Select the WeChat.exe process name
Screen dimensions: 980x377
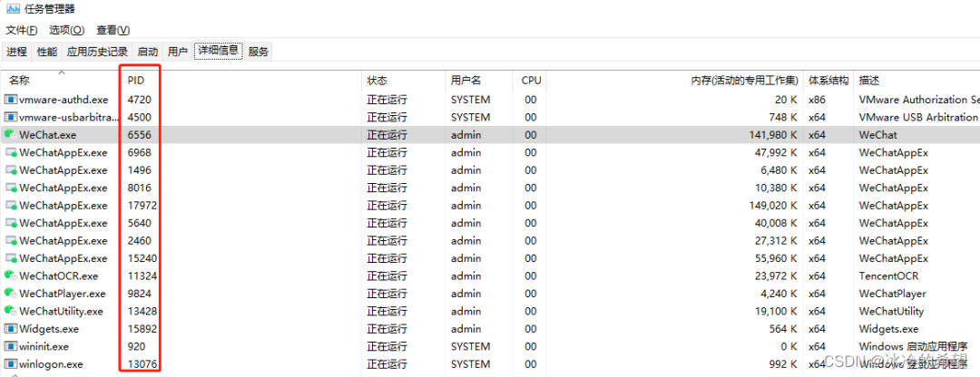45,134
